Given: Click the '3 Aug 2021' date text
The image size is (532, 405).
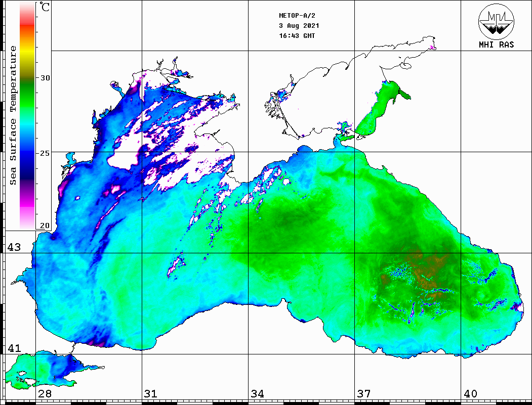Looking at the screenshot, I should pos(299,25).
